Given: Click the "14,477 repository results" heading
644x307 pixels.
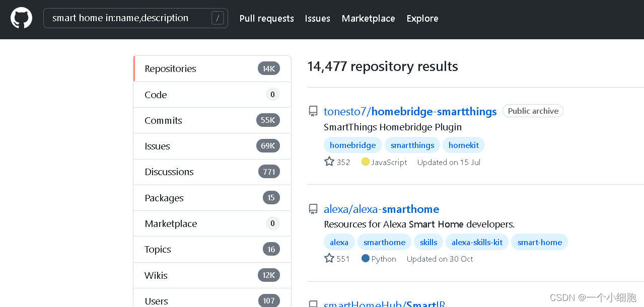Looking at the screenshot, I should (x=383, y=66).
